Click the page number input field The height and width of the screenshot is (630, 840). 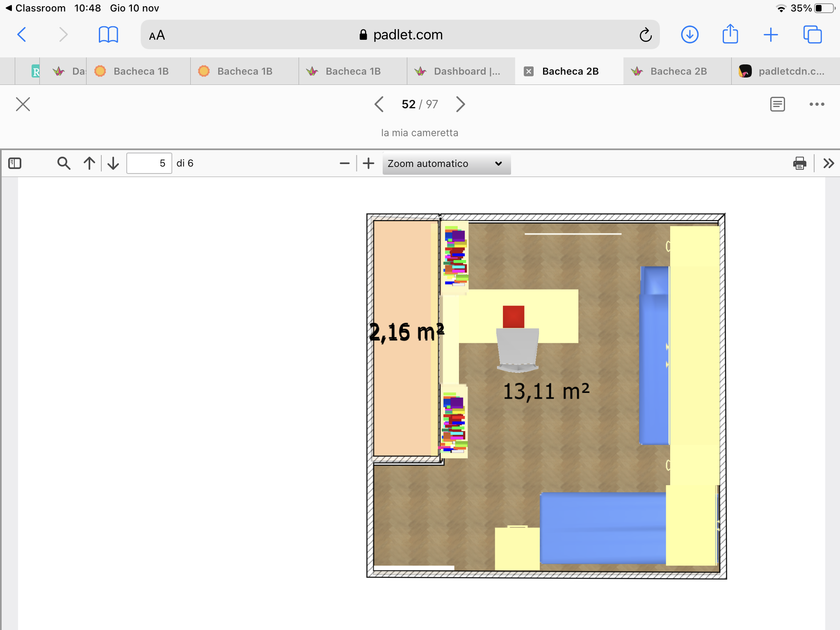(149, 163)
